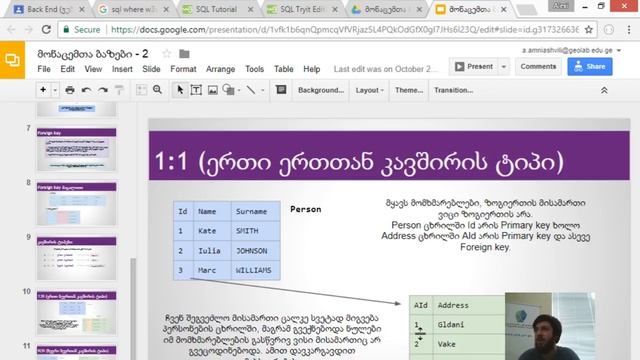The image size is (640, 360).
Task: Open the Theme... option
Action: (409, 90)
